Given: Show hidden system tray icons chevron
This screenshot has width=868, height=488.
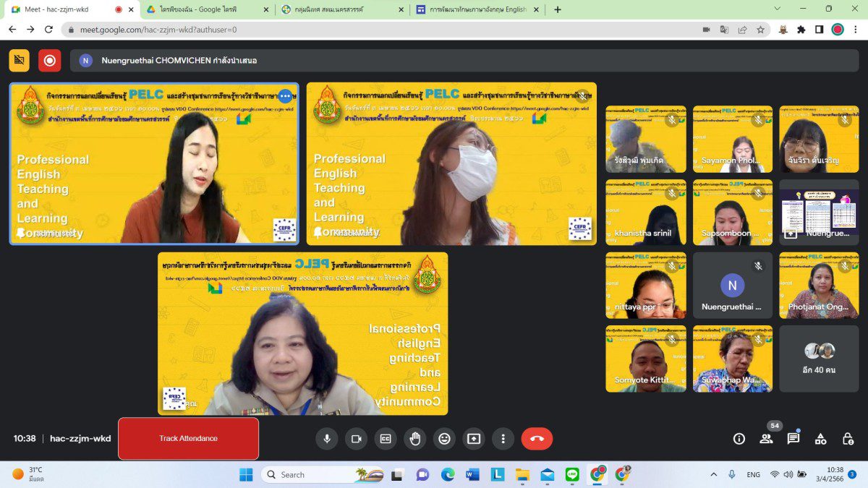Looking at the screenshot, I should (x=713, y=474).
